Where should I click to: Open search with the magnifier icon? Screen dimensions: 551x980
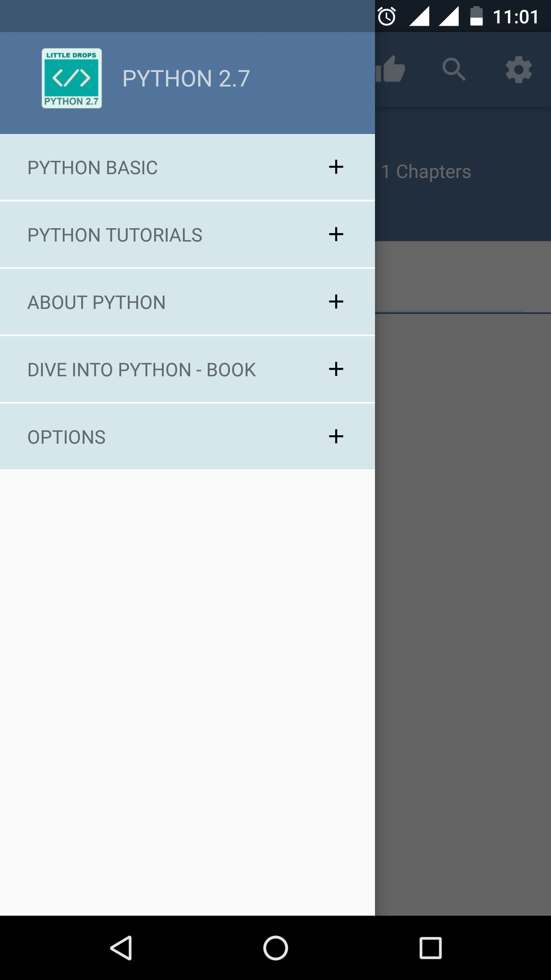pos(454,69)
